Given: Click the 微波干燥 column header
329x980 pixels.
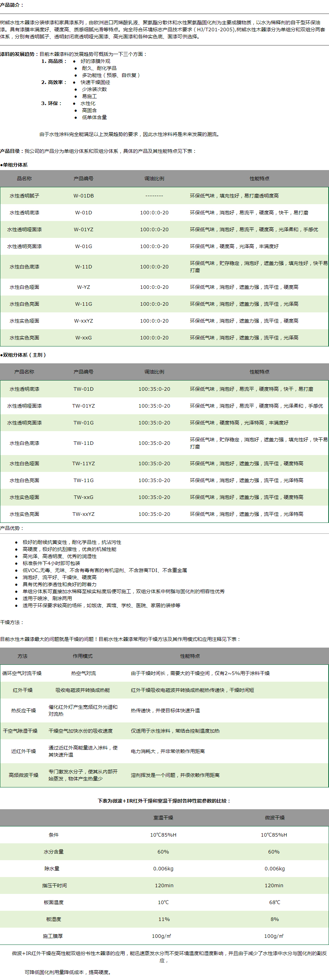Looking at the screenshot, I should pos(274,818).
